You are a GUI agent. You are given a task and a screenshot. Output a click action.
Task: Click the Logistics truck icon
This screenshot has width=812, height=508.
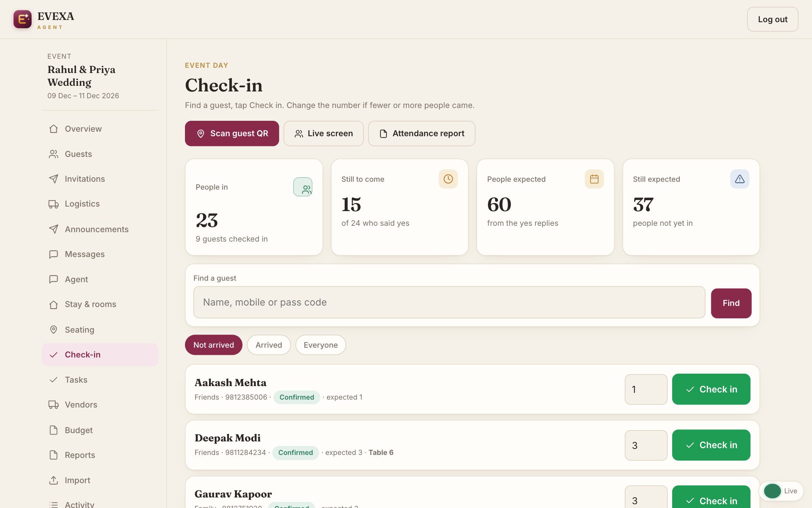point(54,204)
